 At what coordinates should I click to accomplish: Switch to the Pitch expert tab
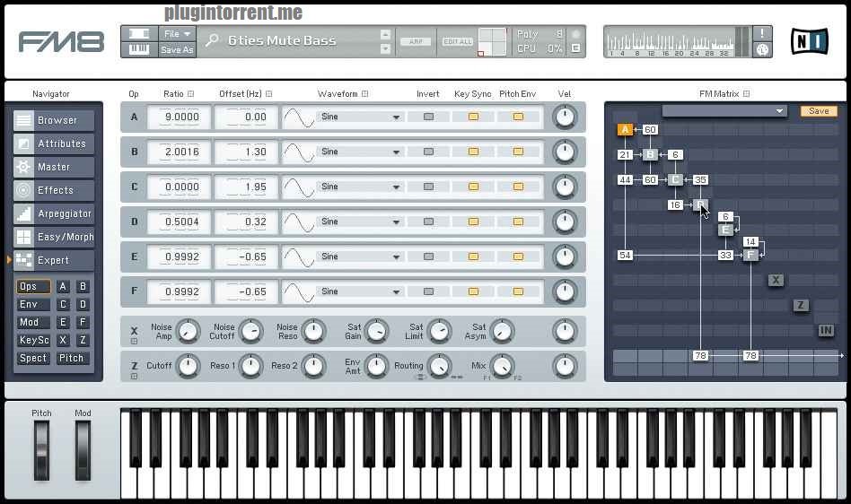(72, 358)
